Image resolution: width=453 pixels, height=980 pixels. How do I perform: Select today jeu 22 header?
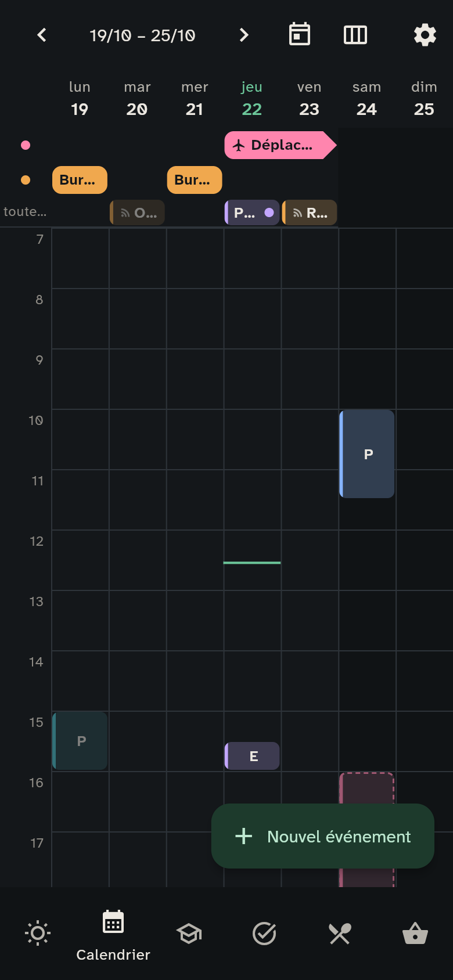tap(252, 99)
